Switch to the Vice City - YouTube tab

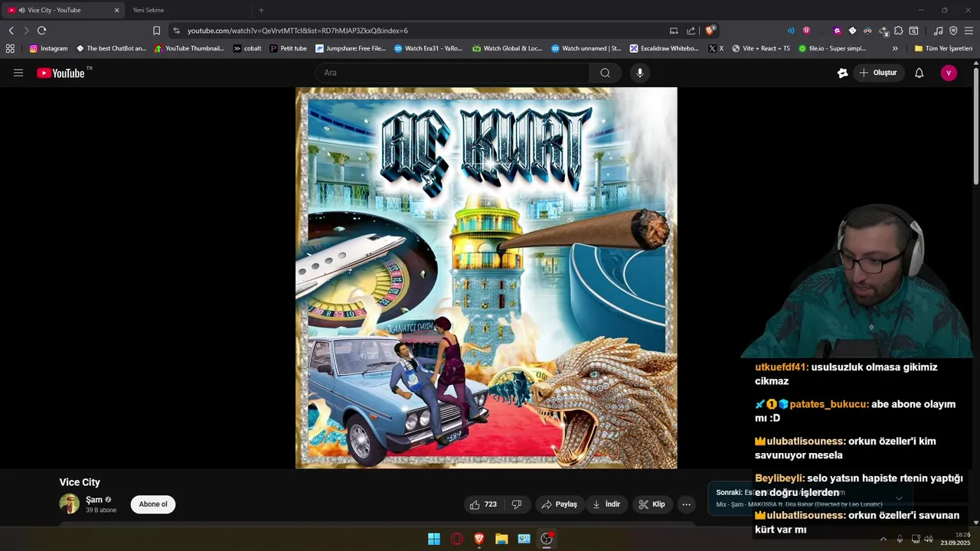click(64, 10)
